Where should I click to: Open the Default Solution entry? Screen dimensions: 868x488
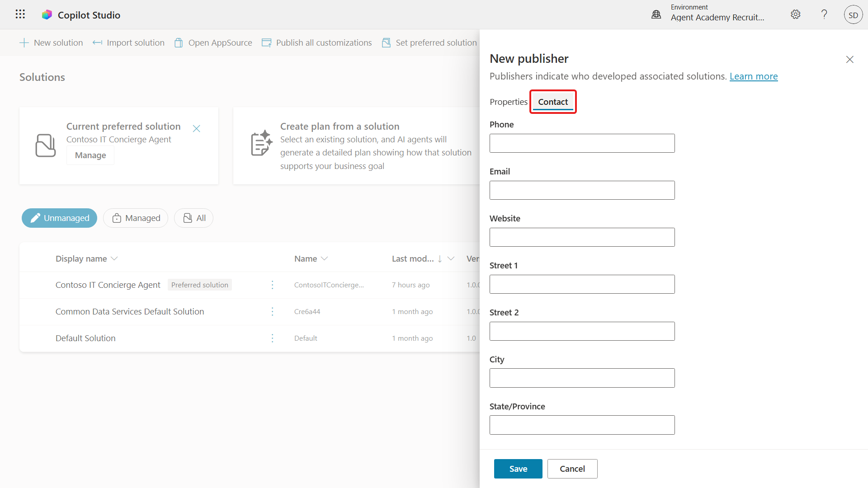coord(85,338)
